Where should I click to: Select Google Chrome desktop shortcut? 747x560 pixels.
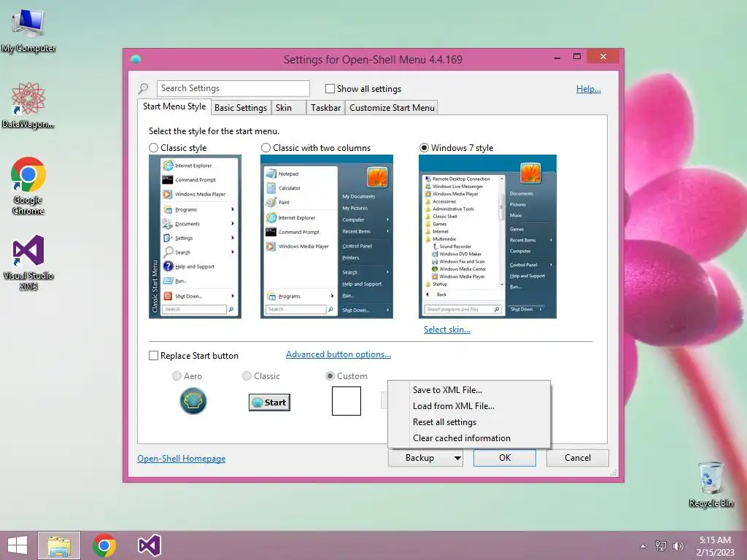pyautogui.click(x=28, y=186)
